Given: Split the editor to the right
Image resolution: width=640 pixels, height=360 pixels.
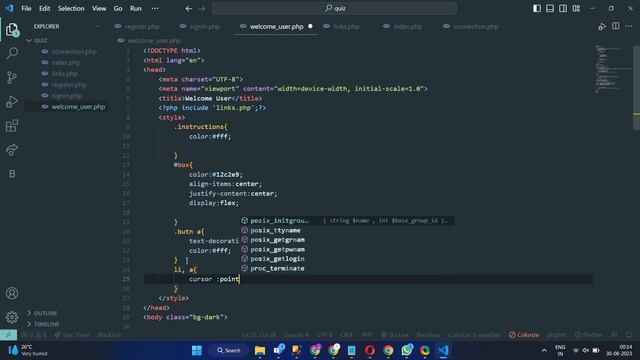Looking at the screenshot, I should (x=616, y=26).
